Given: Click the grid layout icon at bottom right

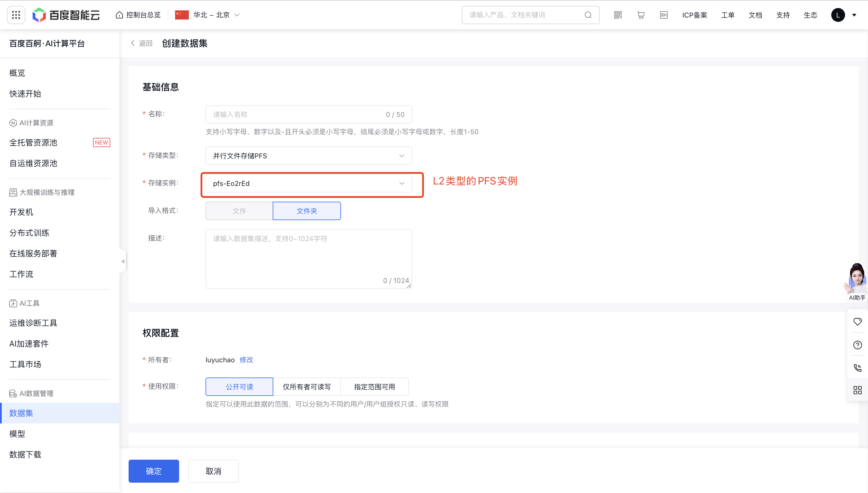Looking at the screenshot, I should (857, 390).
